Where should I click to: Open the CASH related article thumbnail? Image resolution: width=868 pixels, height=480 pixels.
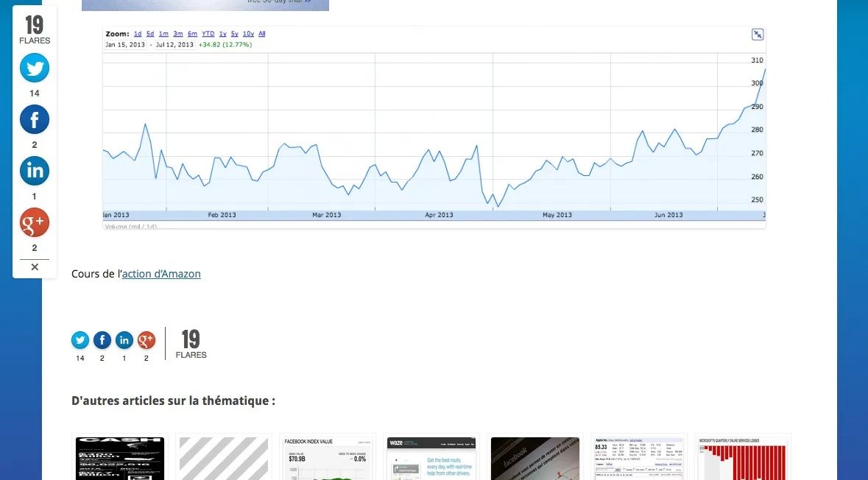pos(120,459)
